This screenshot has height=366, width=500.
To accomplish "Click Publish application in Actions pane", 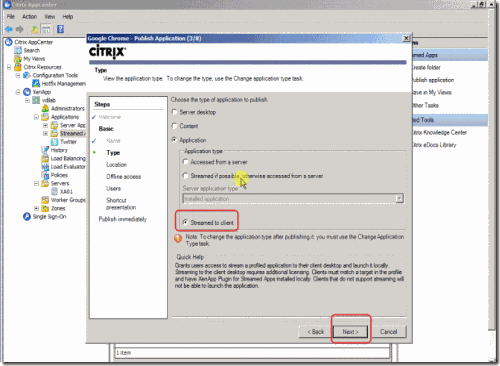I will (433, 80).
